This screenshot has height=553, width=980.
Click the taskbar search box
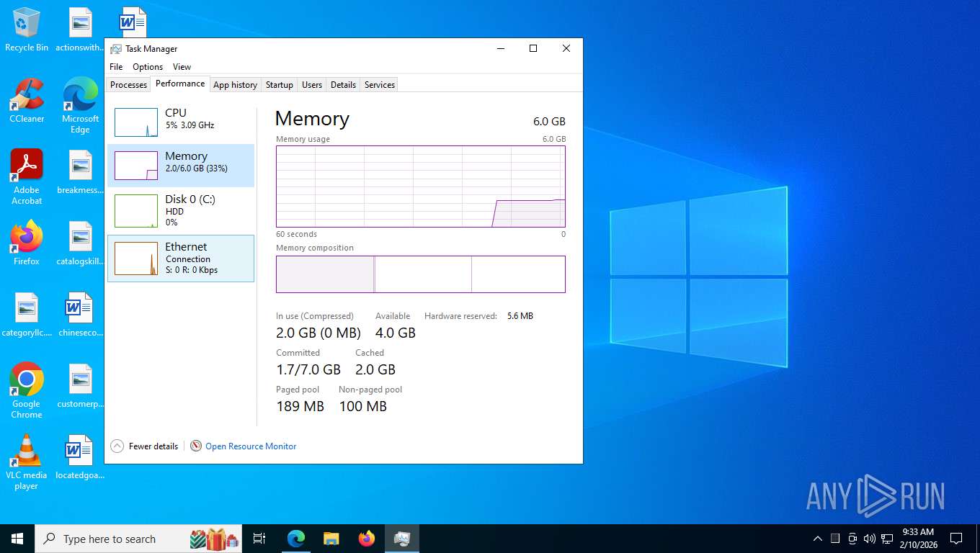(x=140, y=539)
